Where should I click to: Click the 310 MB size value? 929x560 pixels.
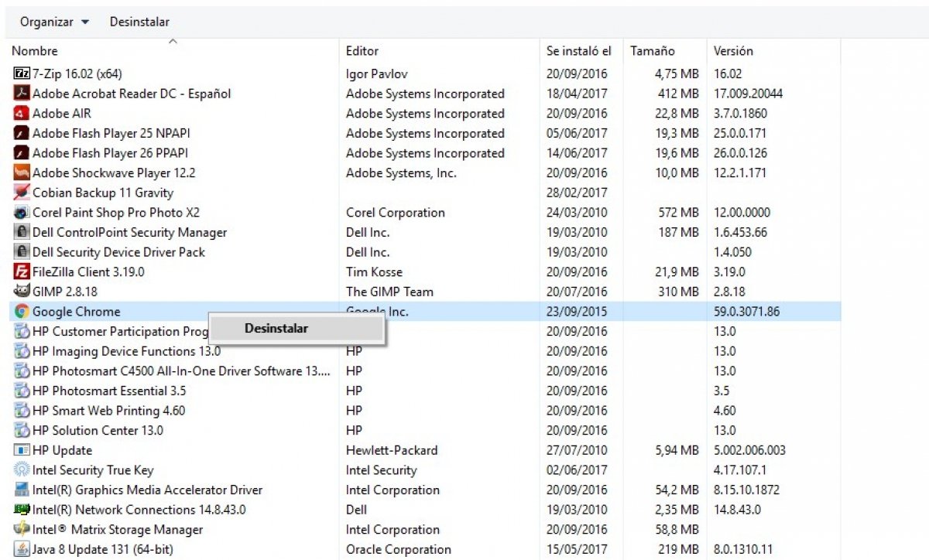[677, 292]
